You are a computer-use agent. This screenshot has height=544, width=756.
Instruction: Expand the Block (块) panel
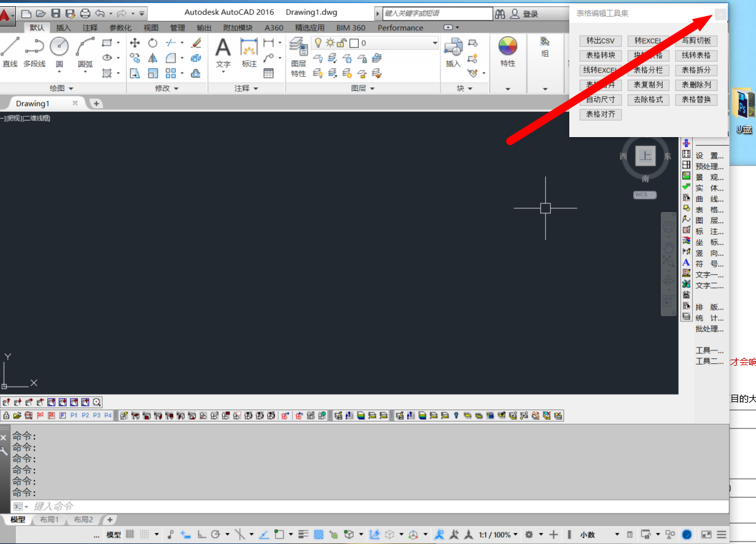[465, 89]
